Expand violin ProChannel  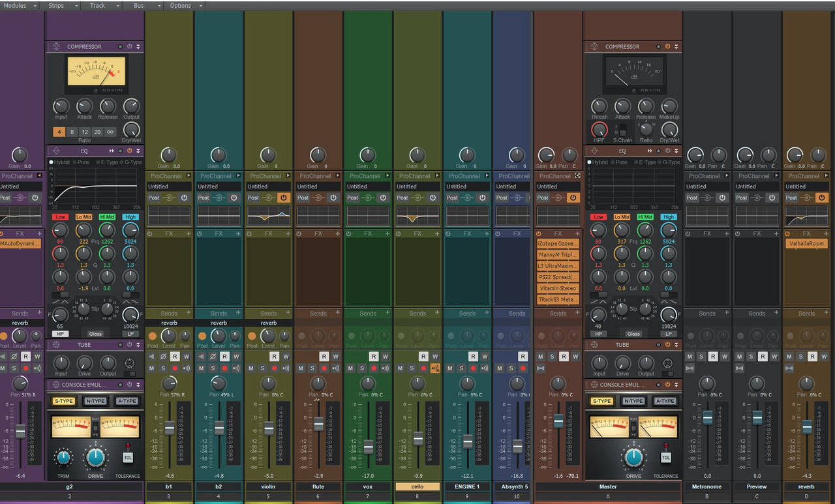click(288, 176)
